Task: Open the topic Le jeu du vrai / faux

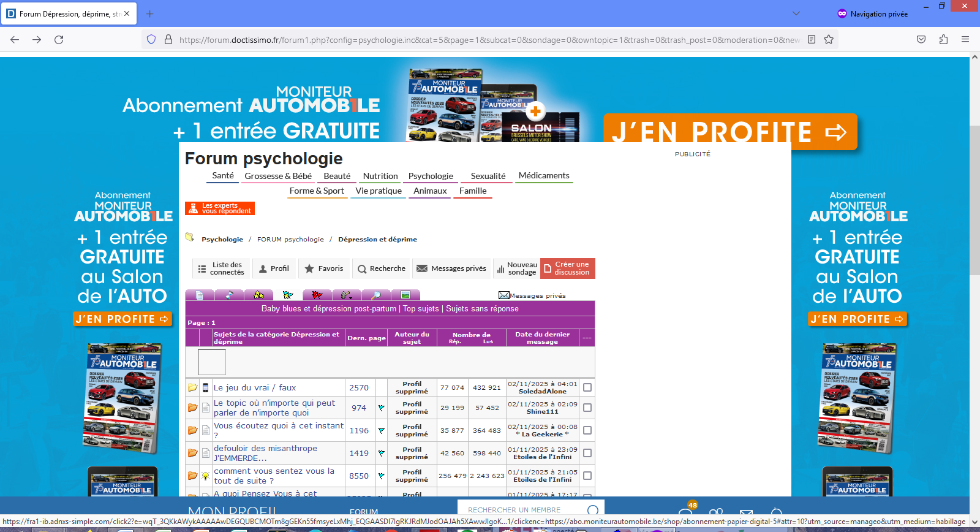Action: (x=255, y=387)
